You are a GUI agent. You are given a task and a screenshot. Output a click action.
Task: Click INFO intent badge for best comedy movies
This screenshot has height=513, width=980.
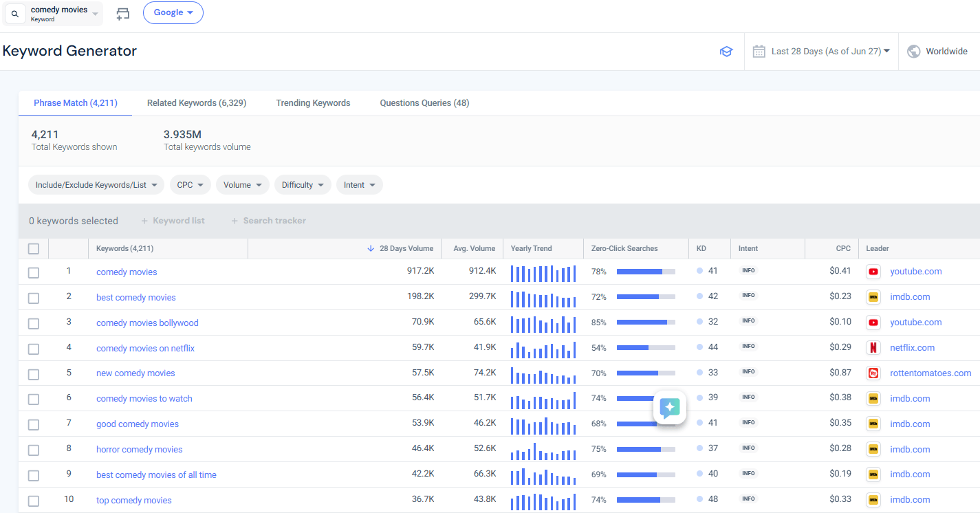click(x=748, y=296)
